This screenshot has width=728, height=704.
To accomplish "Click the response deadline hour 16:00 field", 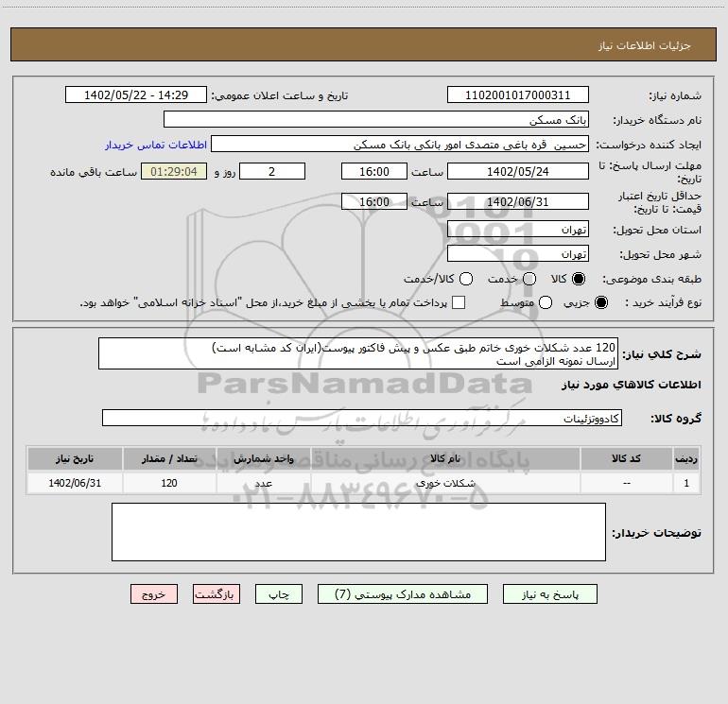I will pos(374,171).
